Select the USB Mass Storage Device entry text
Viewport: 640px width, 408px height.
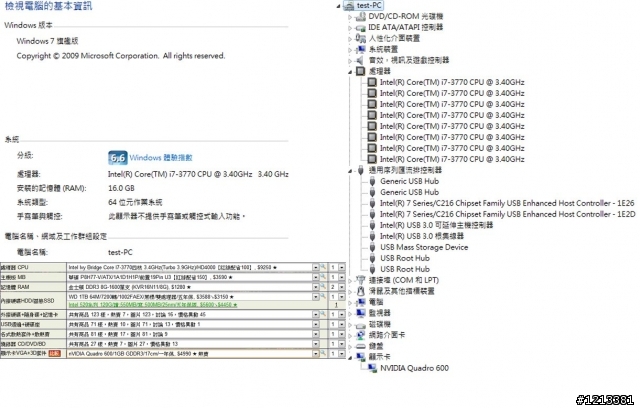point(424,247)
